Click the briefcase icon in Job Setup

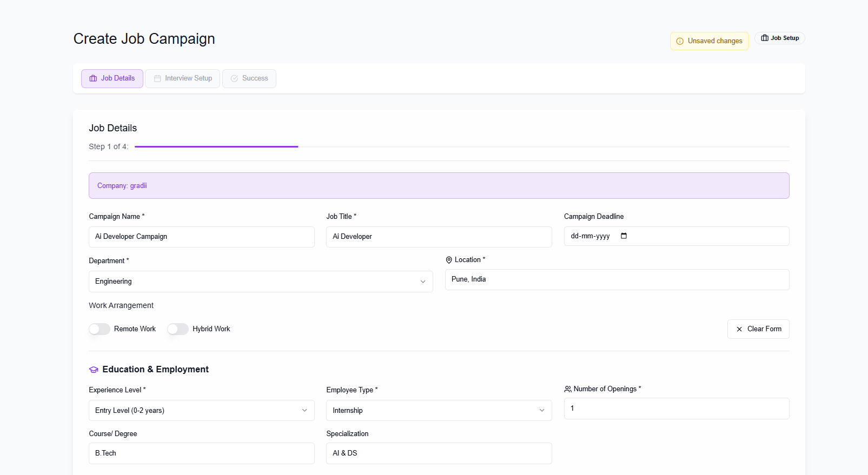[x=765, y=38]
